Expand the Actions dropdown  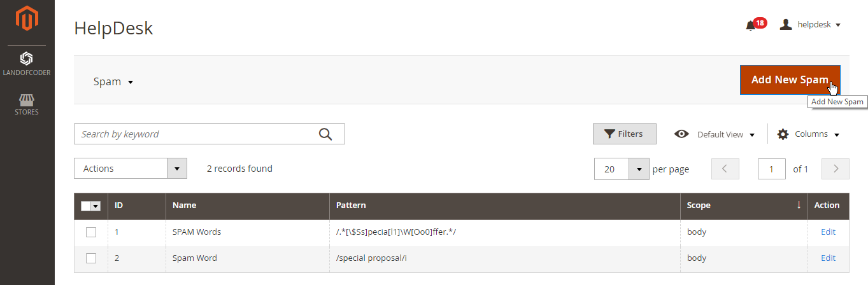coord(176,169)
